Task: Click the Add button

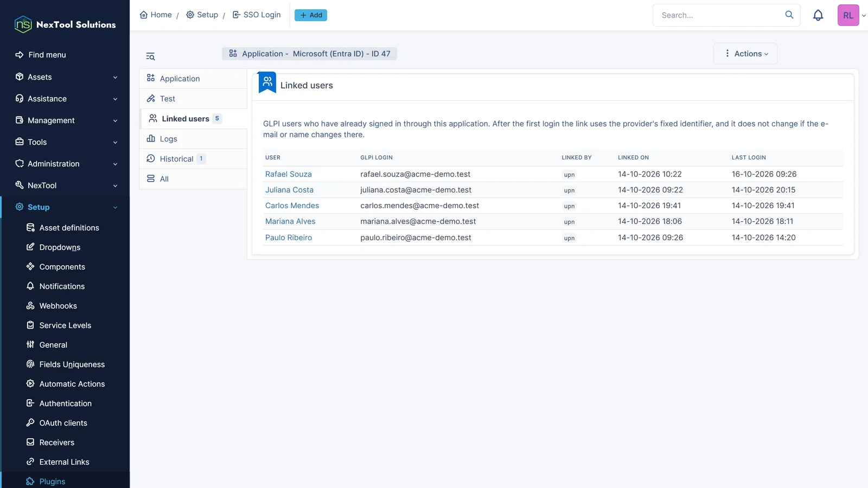Action: pos(311,15)
